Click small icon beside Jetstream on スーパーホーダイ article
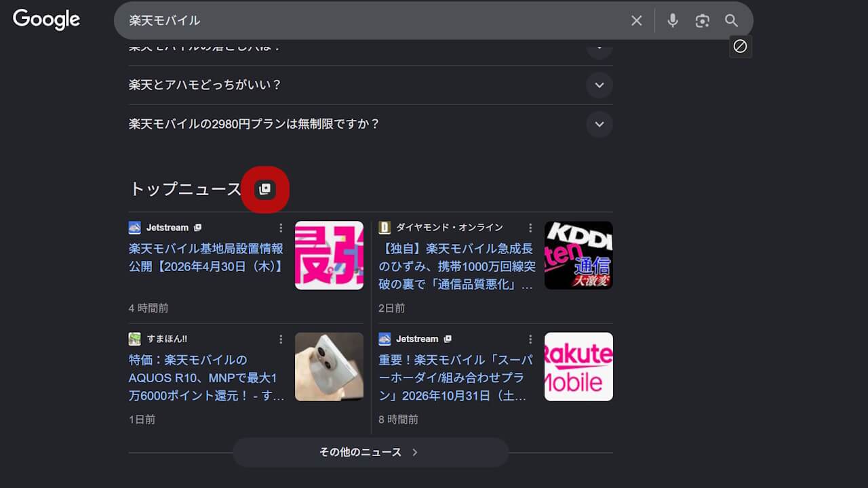Screen dimensions: 868x488 pyautogui.click(x=447, y=339)
